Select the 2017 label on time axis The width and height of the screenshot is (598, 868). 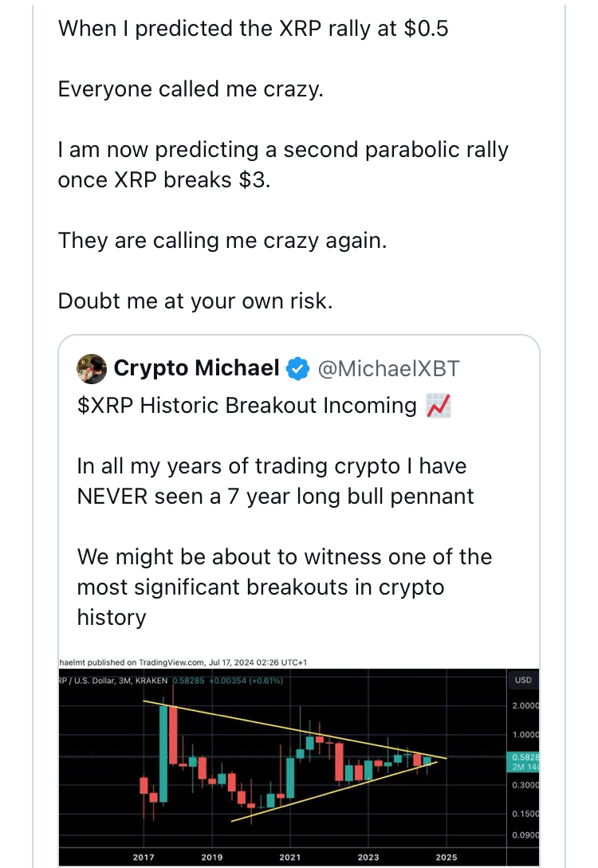tap(144, 857)
